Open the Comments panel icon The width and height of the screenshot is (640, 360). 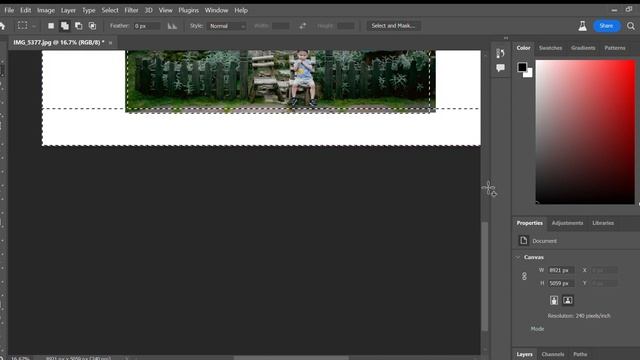500,68
